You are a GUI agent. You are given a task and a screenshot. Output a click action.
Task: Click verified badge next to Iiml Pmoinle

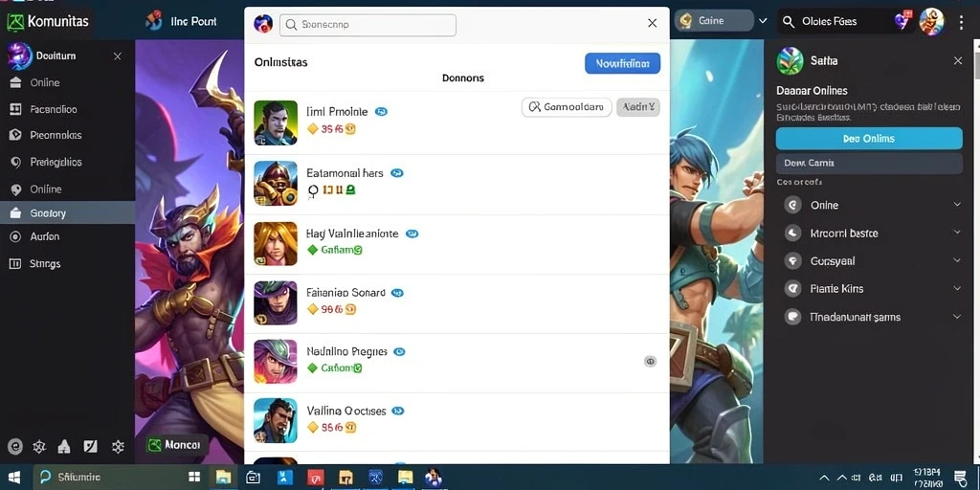[381, 112]
